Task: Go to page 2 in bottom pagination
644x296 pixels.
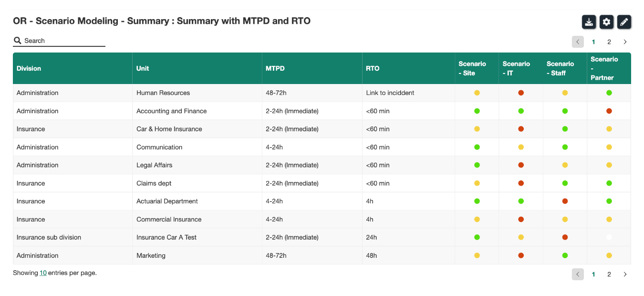Action: pos(609,274)
